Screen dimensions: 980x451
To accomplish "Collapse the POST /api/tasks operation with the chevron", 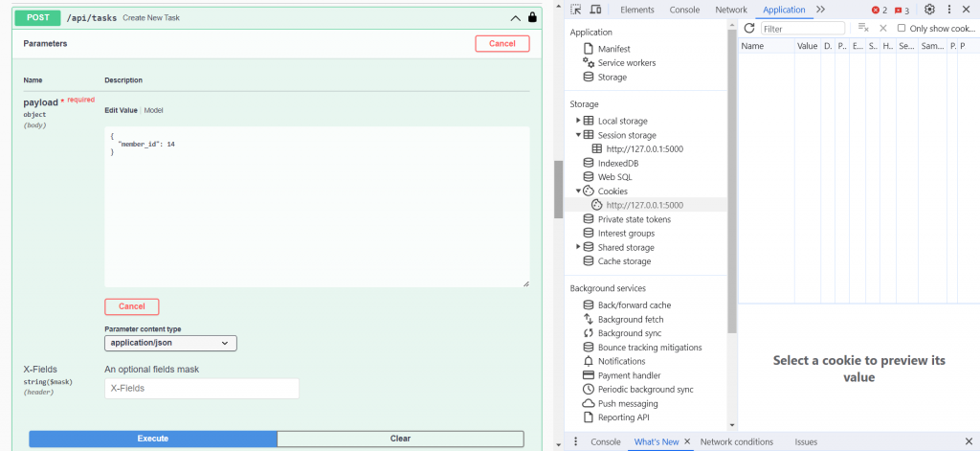I will coord(516,18).
